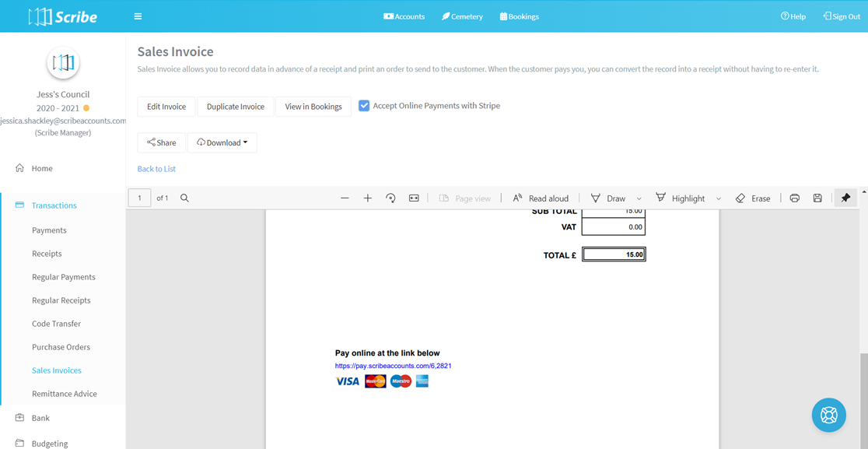Save the PDF with disk icon
This screenshot has width=868, height=449.
817,198
